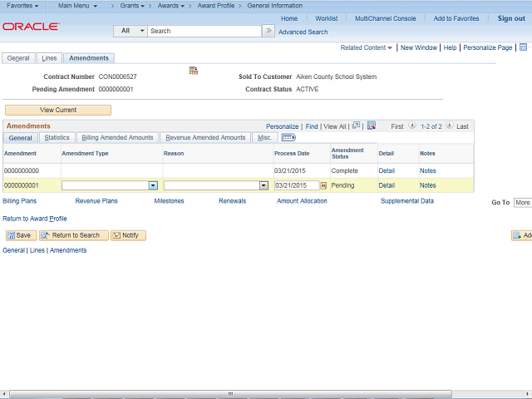Switch to the Lines page tab

[49, 58]
